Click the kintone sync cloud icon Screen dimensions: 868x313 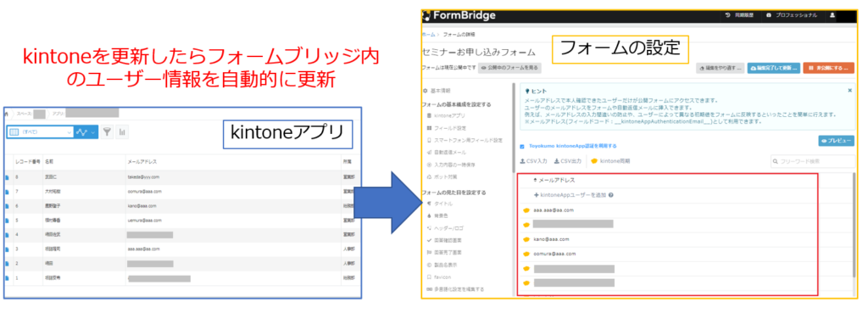(594, 161)
